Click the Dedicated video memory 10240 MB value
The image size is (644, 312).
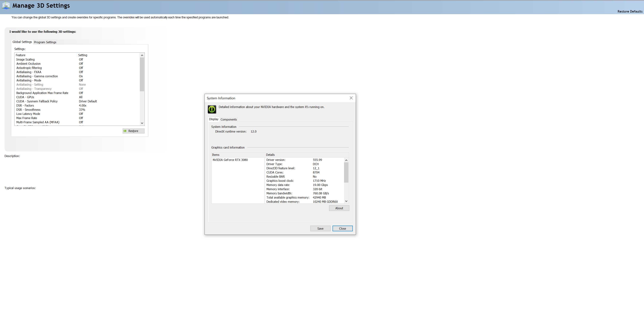point(325,202)
